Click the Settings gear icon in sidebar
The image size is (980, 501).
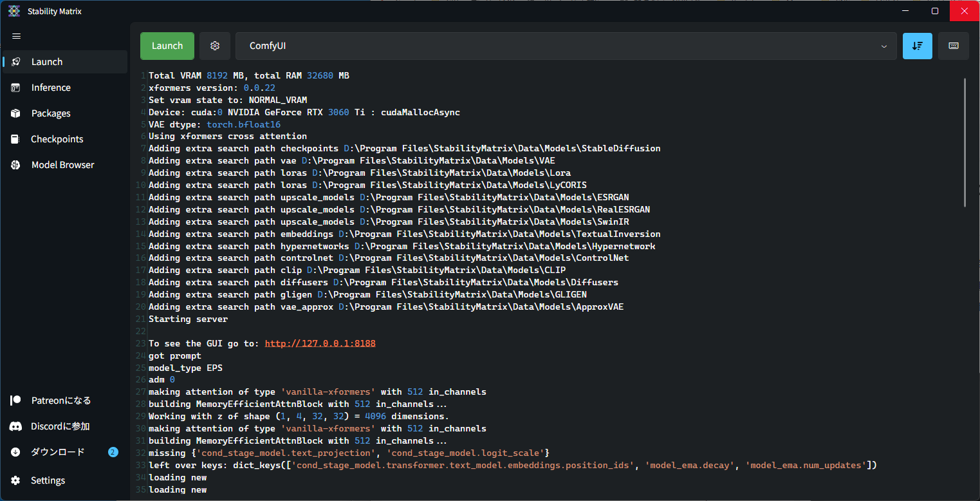pyautogui.click(x=15, y=480)
